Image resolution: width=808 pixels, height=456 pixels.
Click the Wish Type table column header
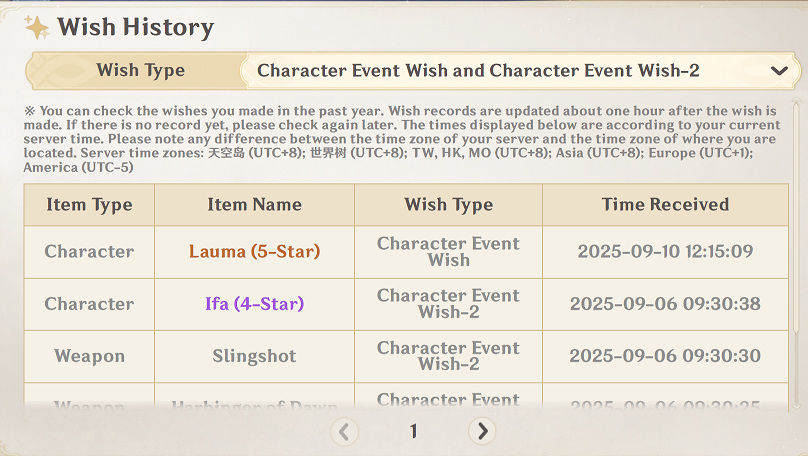point(448,205)
